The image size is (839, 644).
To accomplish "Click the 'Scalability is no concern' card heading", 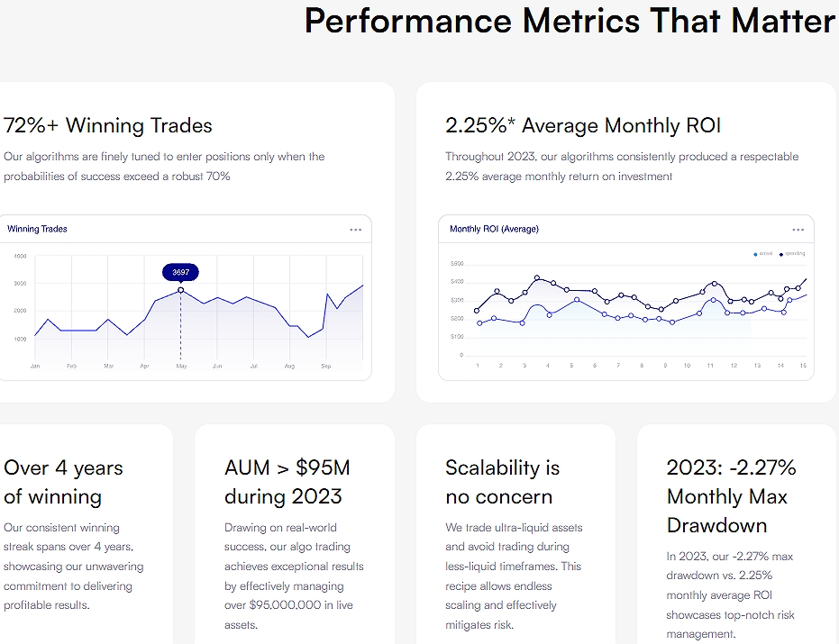I will coord(502,482).
